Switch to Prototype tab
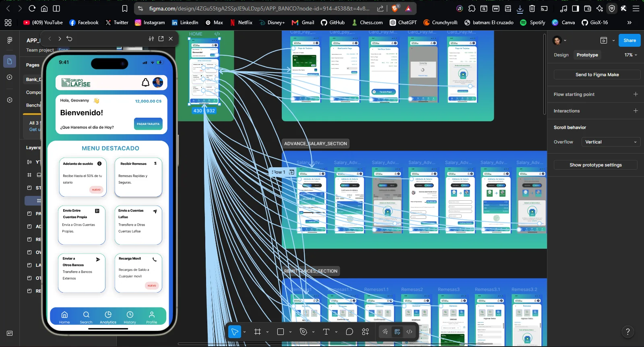The image size is (644, 347). 587,55
